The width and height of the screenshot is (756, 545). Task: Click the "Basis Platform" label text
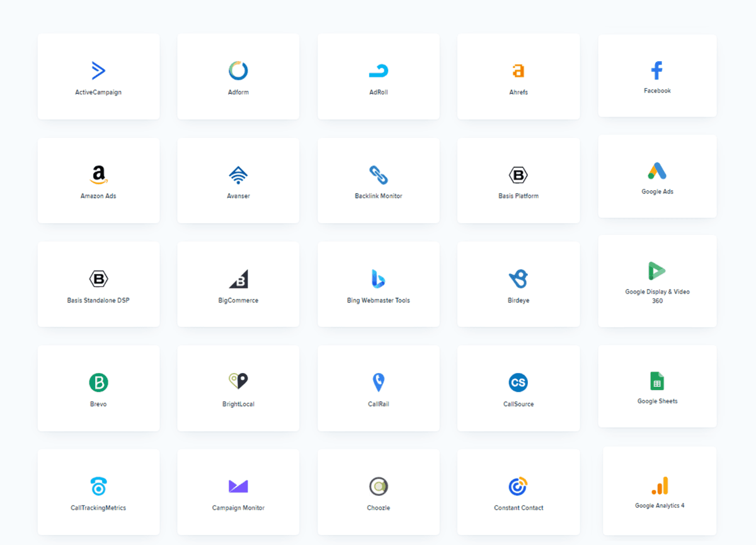(x=518, y=196)
